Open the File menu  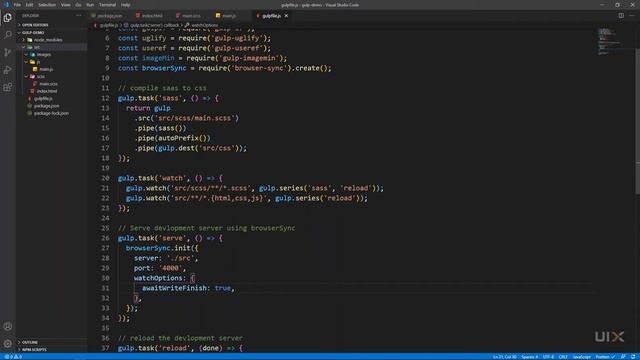coord(17,5)
